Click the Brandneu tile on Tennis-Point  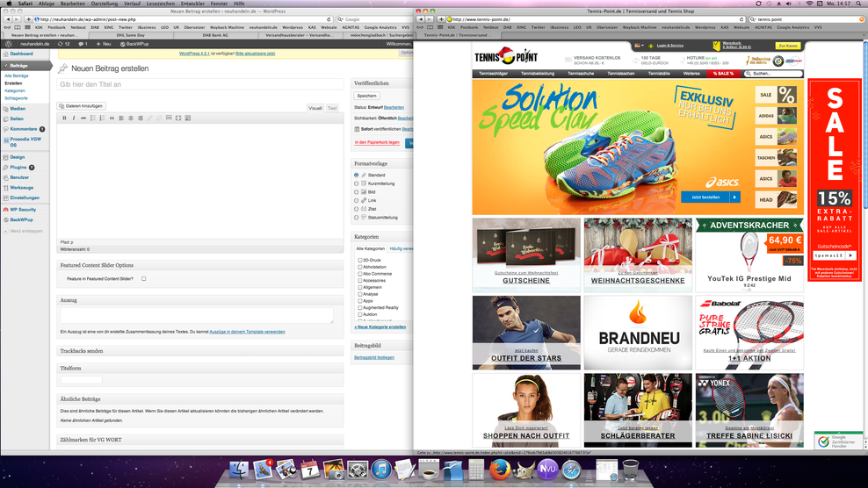coord(638,333)
